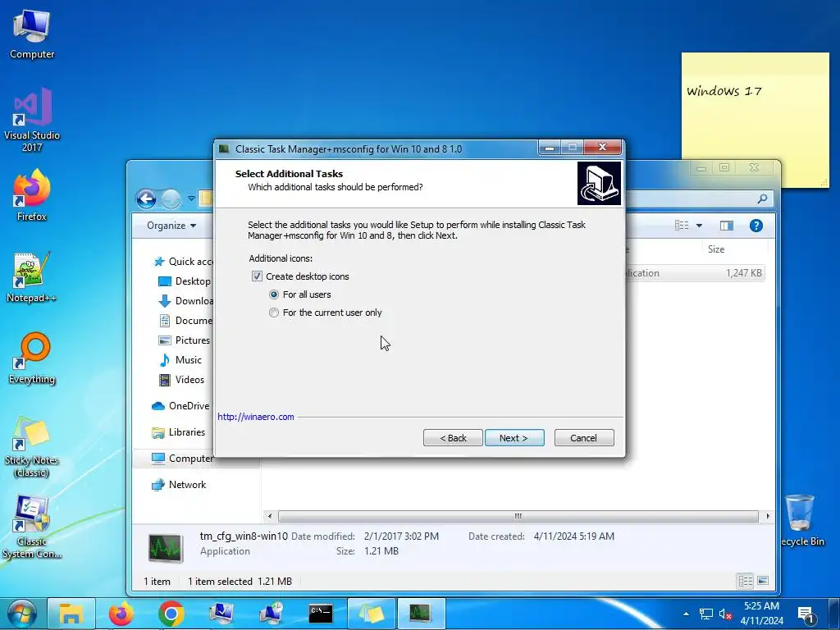840x630 pixels.
Task: Select Desktop in the navigation pane
Action: tap(185, 281)
